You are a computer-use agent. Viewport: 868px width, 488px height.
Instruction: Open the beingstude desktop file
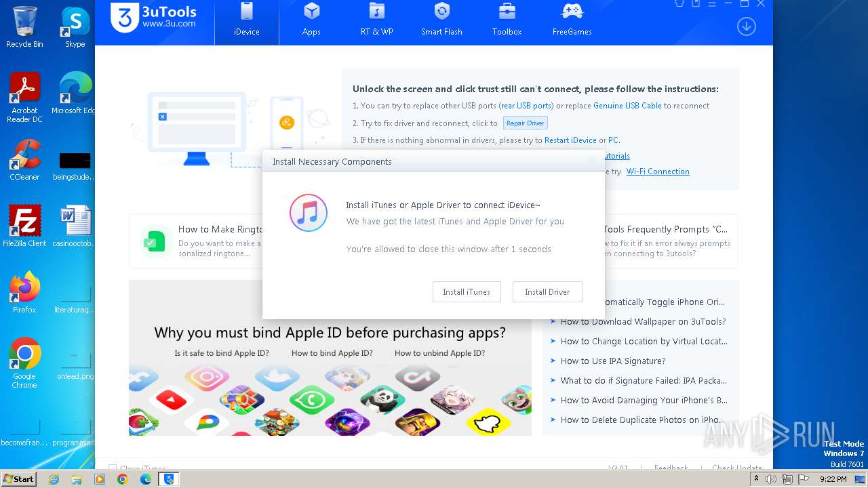click(x=75, y=165)
